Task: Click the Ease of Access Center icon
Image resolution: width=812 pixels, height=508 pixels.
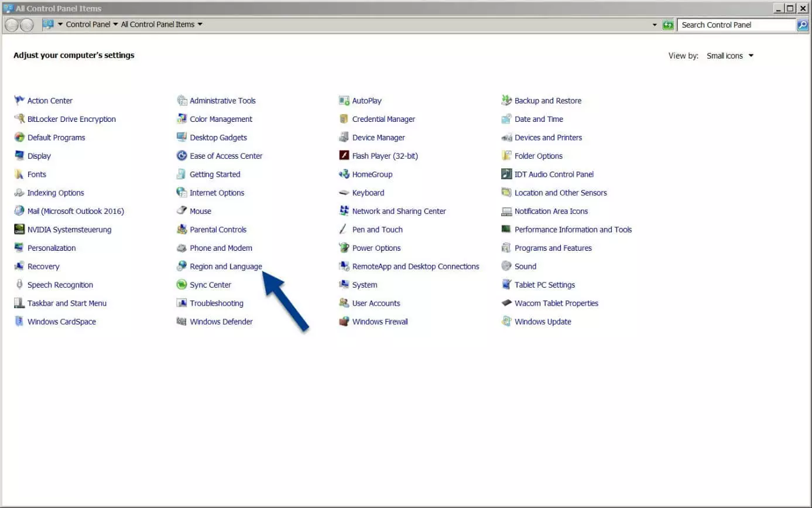Action: 181,156
